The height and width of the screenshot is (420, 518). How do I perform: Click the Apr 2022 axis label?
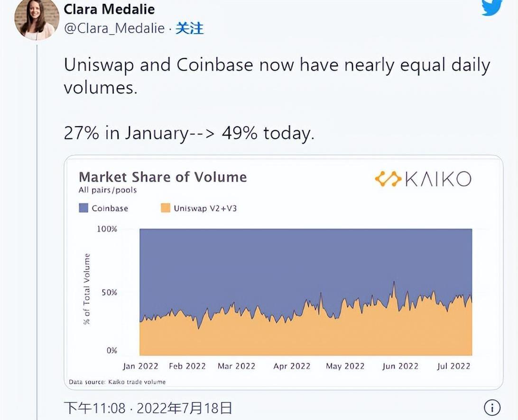tap(292, 366)
